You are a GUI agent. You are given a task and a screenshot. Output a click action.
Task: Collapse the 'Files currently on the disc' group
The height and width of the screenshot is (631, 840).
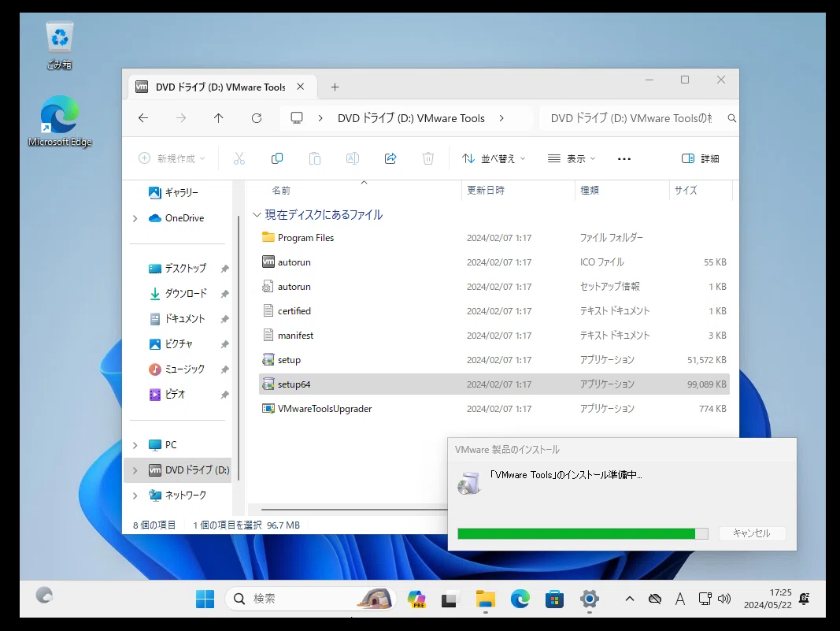pos(257,215)
